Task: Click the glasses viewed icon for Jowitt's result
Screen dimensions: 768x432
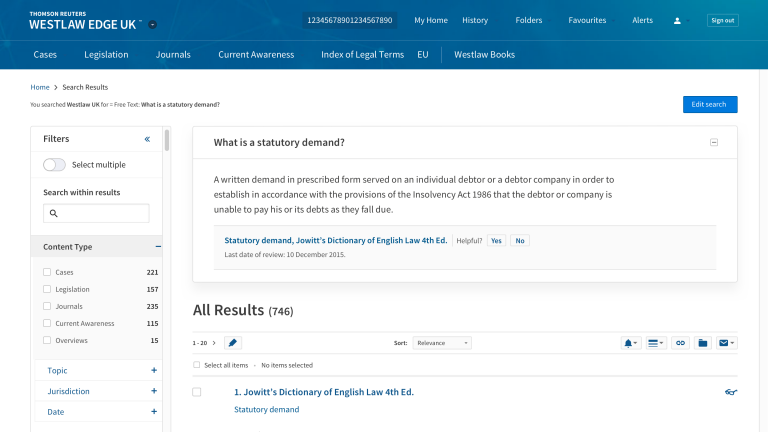Action: [731, 392]
